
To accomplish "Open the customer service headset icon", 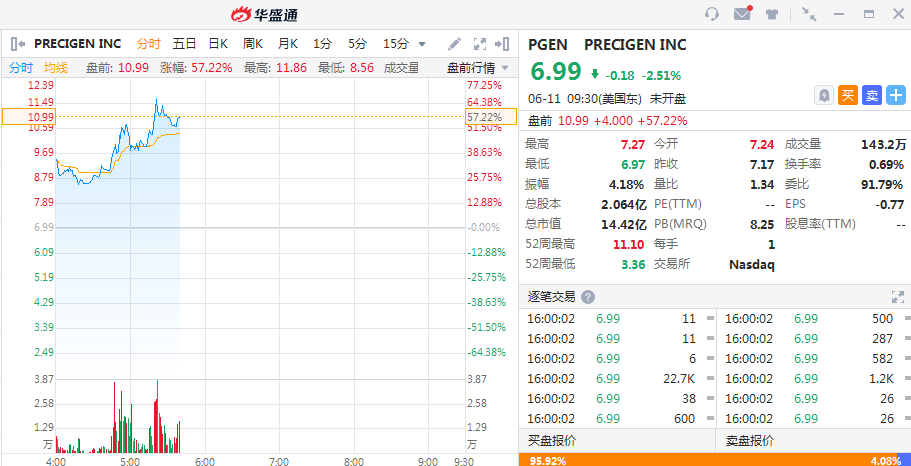I will [712, 14].
